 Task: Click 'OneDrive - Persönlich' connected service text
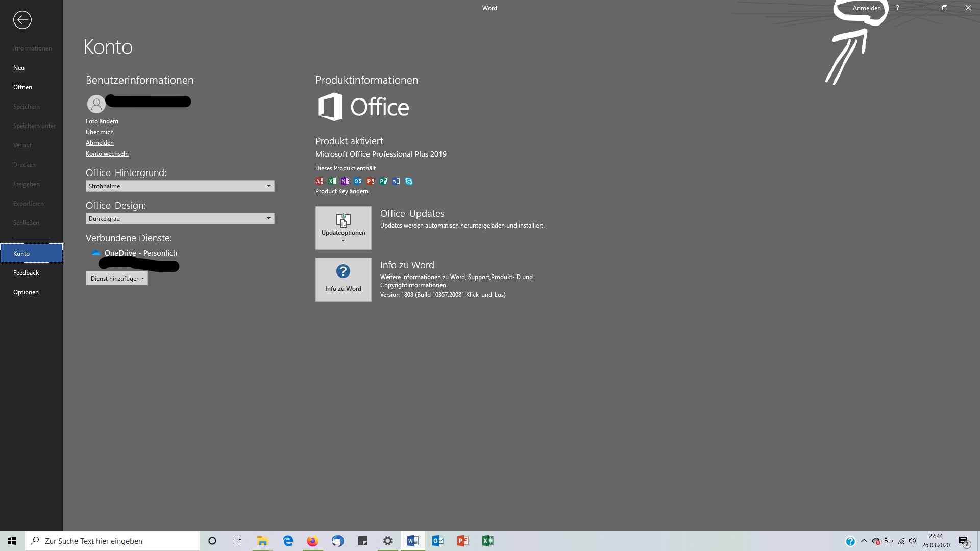(141, 253)
